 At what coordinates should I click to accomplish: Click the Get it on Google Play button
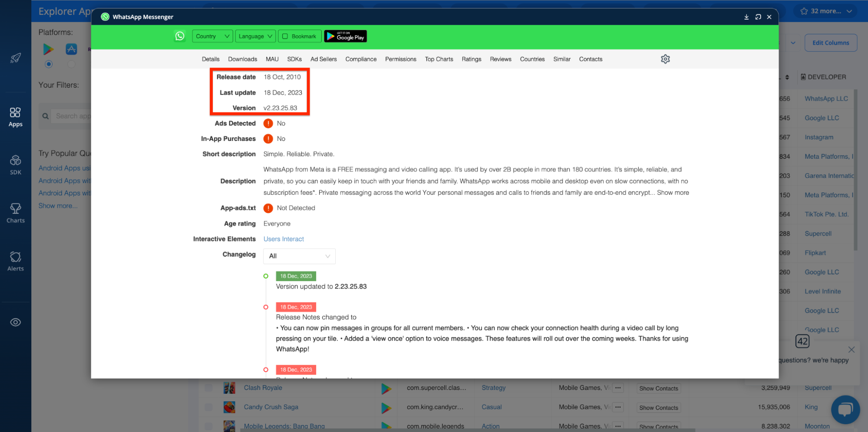coord(346,36)
